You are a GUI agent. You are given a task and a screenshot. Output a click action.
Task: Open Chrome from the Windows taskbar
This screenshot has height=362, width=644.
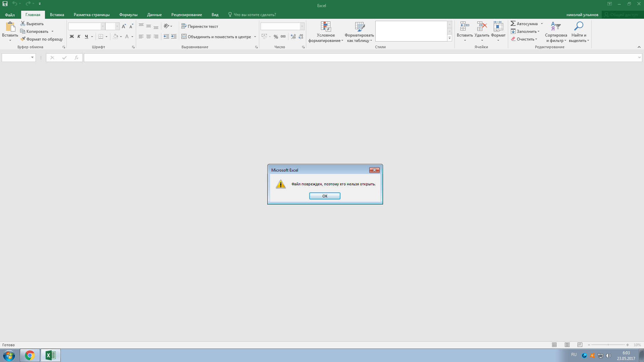point(30,355)
